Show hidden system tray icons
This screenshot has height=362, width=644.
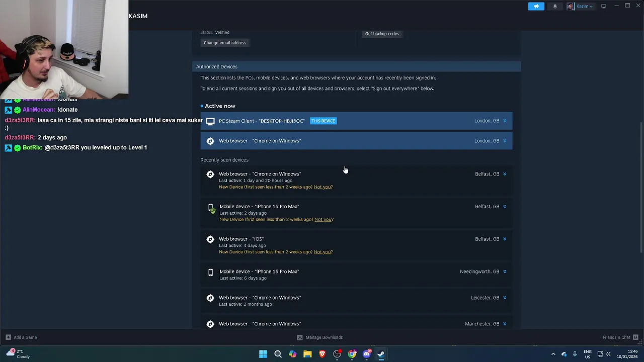point(553,354)
